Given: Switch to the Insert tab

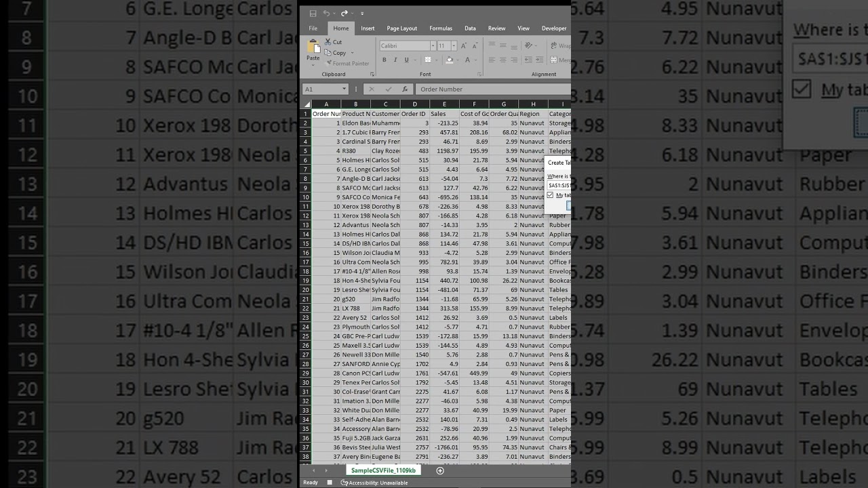Looking at the screenshot, I should 368,28.
